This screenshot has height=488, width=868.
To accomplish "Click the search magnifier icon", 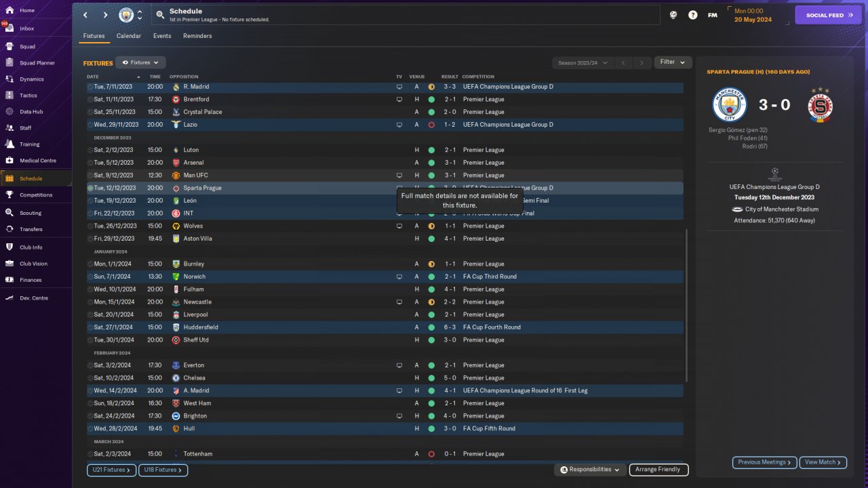I will (160, 14).
